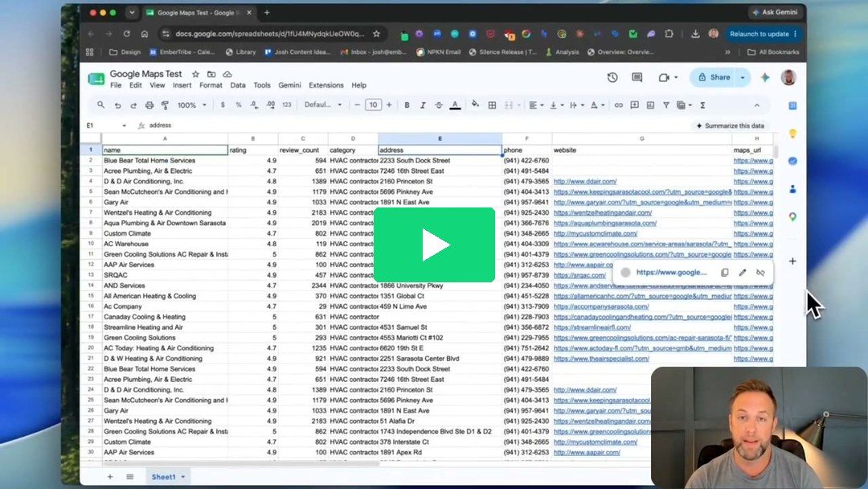Open the font family dropdown
Image resolution: width=868 pixels, height=489 pixels.
(x=323, y=105)
